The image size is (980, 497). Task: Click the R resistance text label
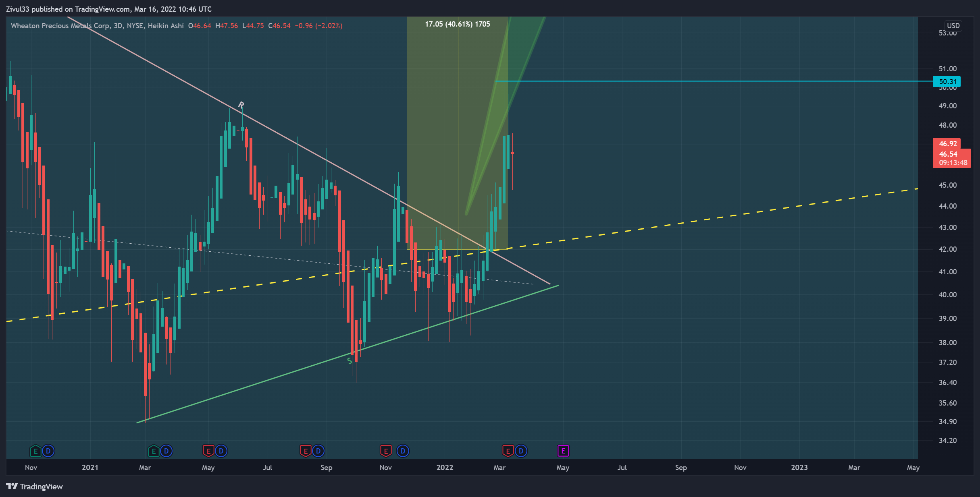click(x=241, y=105)
